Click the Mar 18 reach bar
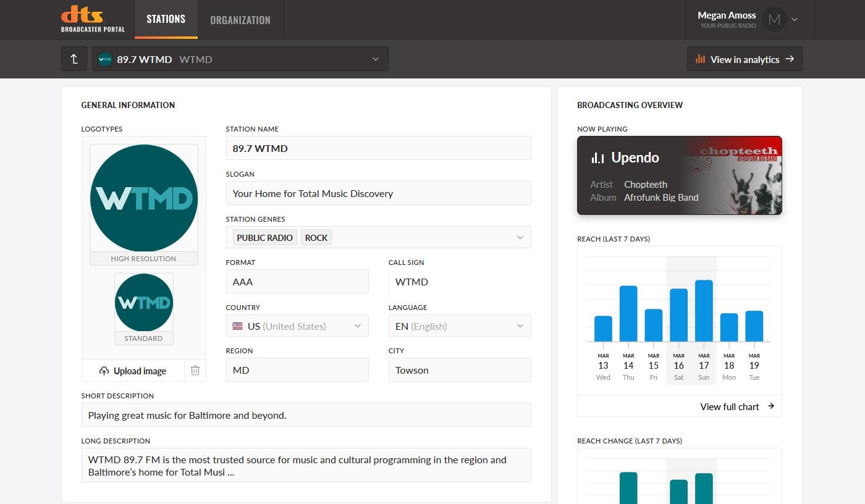The width and height of the screenshot is (865, 504). pyautogui.click(x=729, y=327)
